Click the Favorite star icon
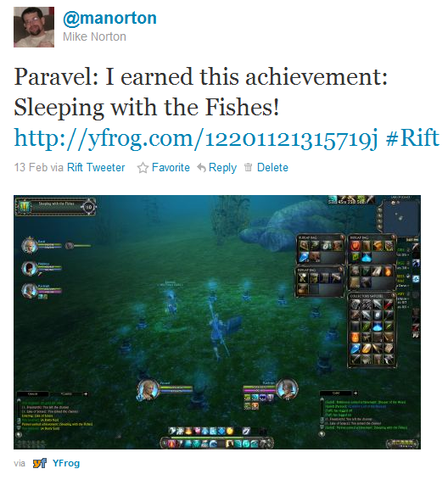The image size is (448, 480). [x=143, y=168]
